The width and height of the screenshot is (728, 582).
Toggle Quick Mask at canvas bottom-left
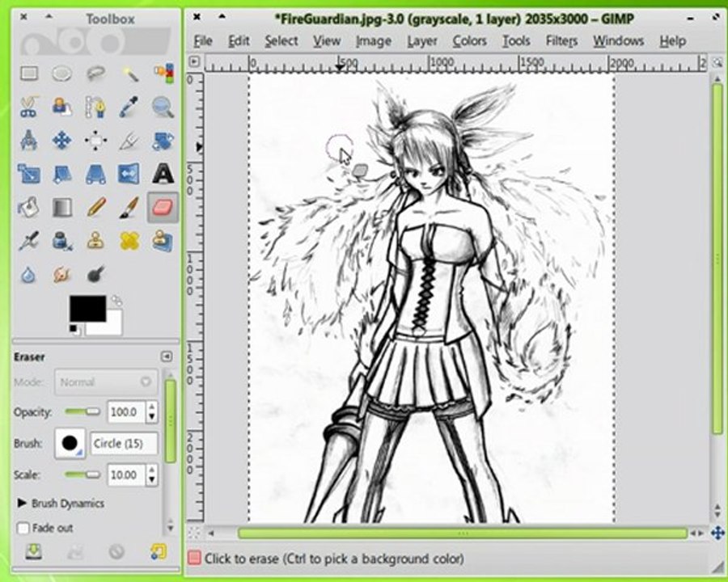[x=194, y=533]
